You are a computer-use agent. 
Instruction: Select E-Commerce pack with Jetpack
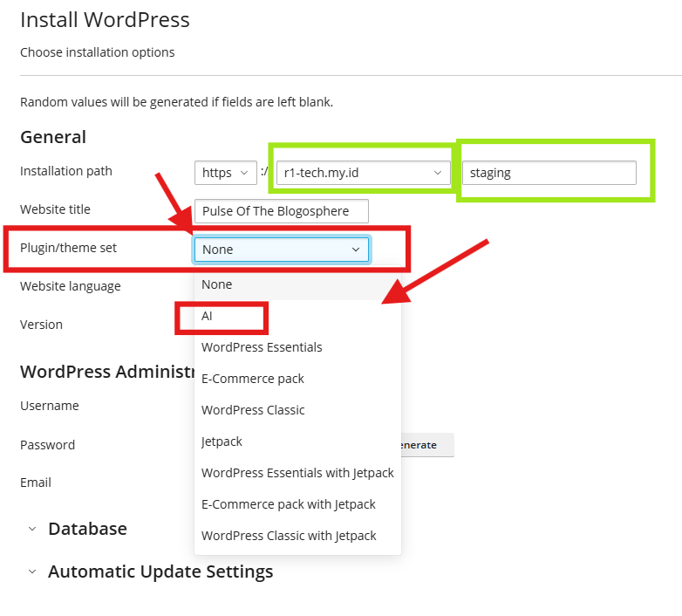297,504
